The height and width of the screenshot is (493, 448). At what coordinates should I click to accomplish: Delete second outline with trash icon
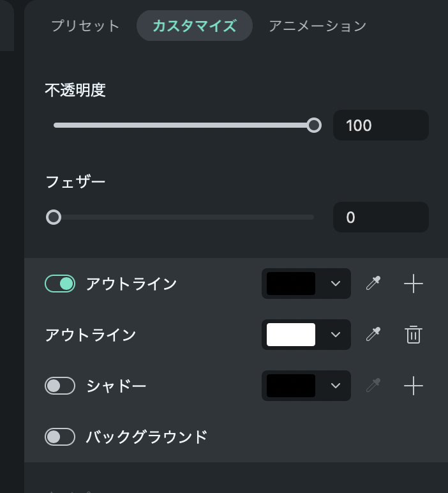(x=414, y=335)
